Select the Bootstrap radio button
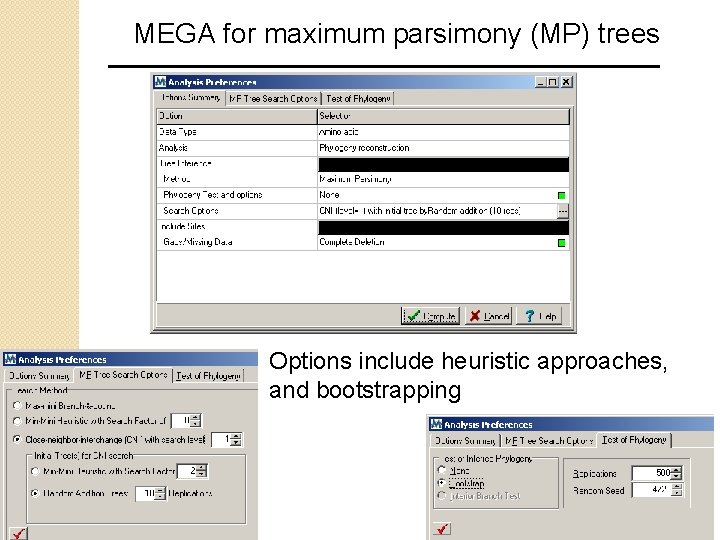The width and height of the screenshot is (720, 540). coord(442,483)
